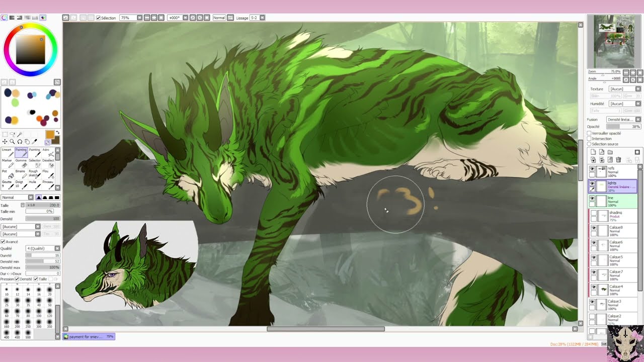Open the Qualité dropdown

pos(43,248)
